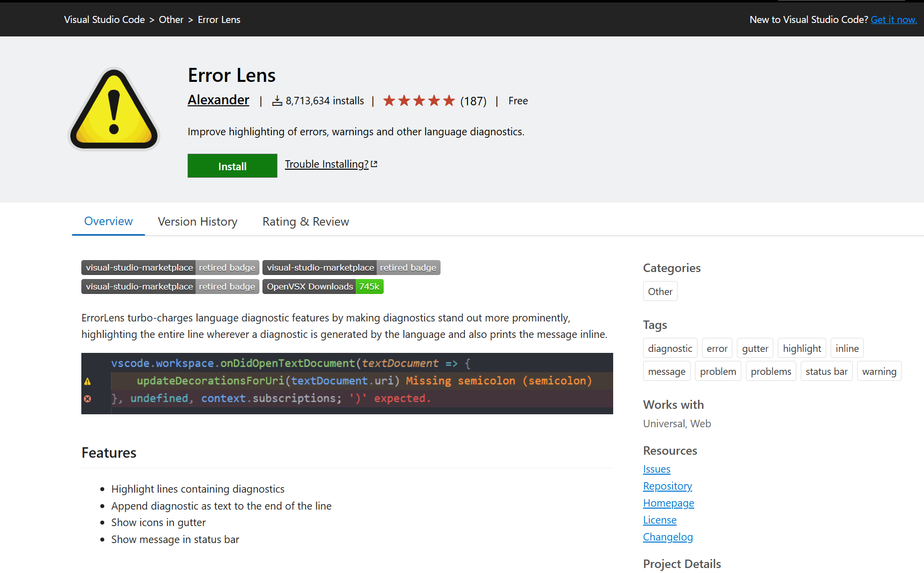
Task: View the Changelog link
Action: click(x=668, y=537)
